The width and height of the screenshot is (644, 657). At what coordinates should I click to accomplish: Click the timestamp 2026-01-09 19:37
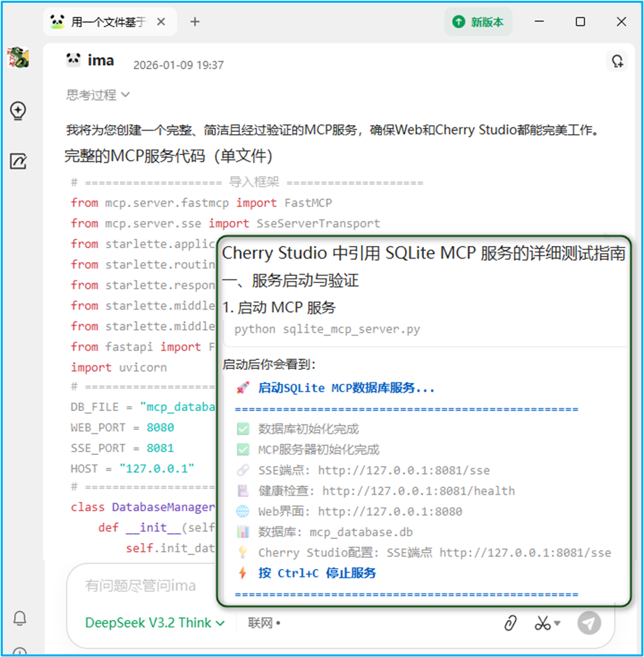[178, 65]
